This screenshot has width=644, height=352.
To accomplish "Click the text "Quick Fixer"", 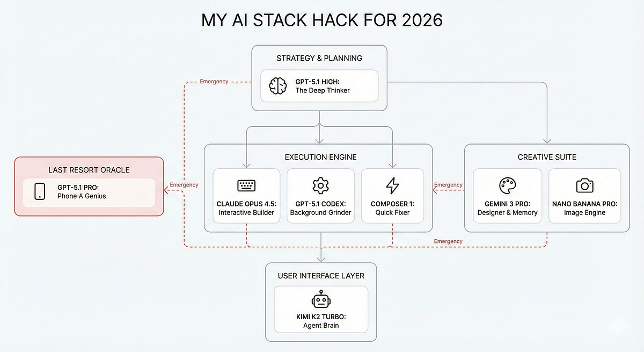I will [392, 213].
